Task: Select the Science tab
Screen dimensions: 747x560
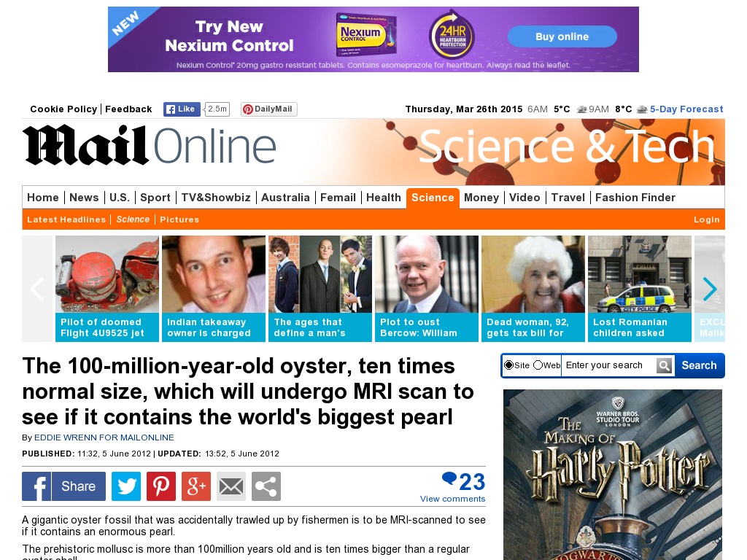Action: point(433,198)
